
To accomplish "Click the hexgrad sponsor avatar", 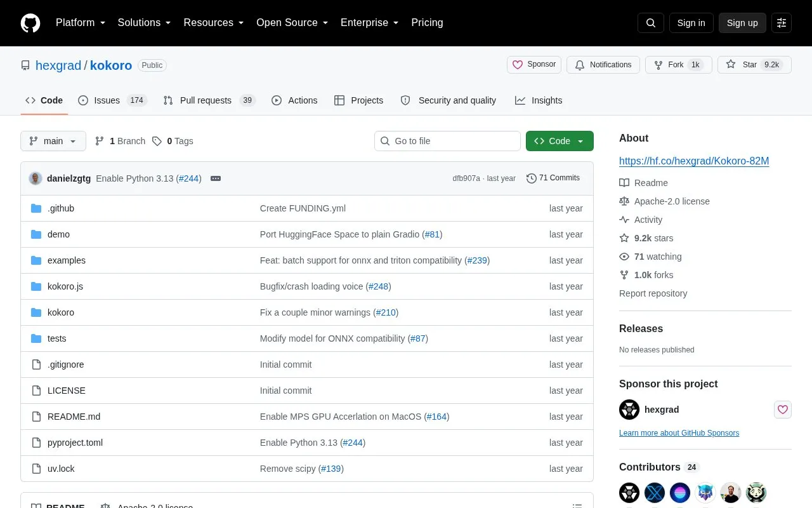I will coord(629,410).
